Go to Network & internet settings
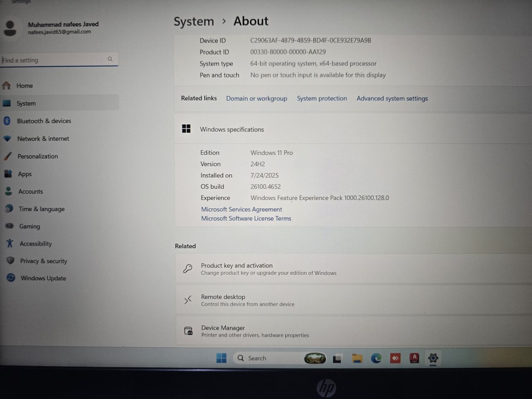532x399 pixels. (x=43, y=139)
